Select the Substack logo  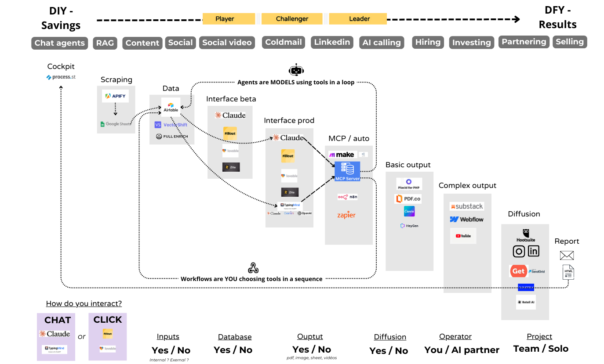(466, 206)
